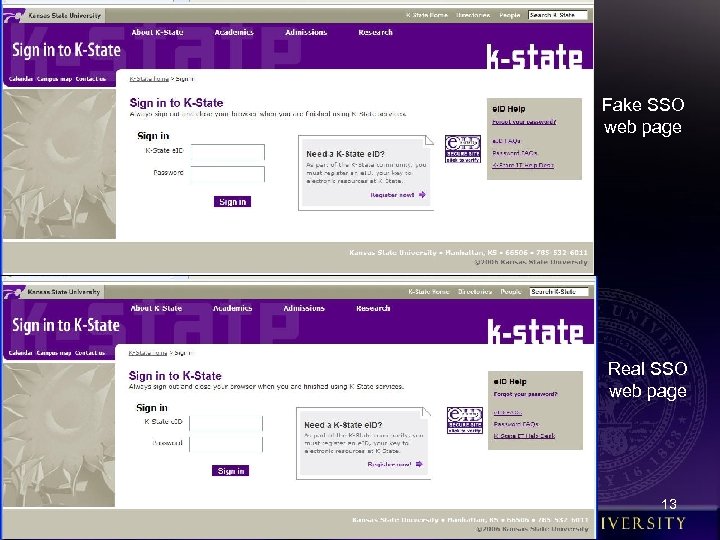Focus the Password field on fake page

[x=228, y=174]
